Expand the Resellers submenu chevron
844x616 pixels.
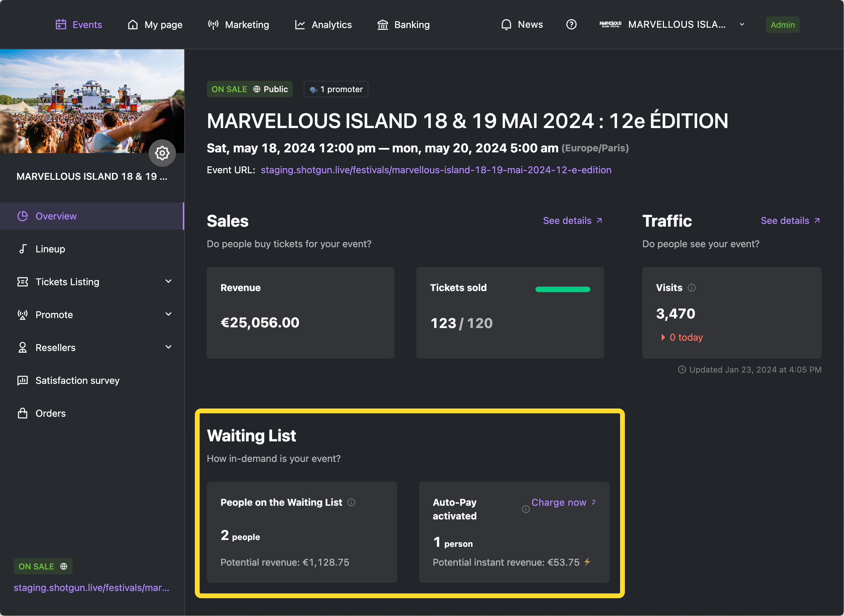(168, 347)
